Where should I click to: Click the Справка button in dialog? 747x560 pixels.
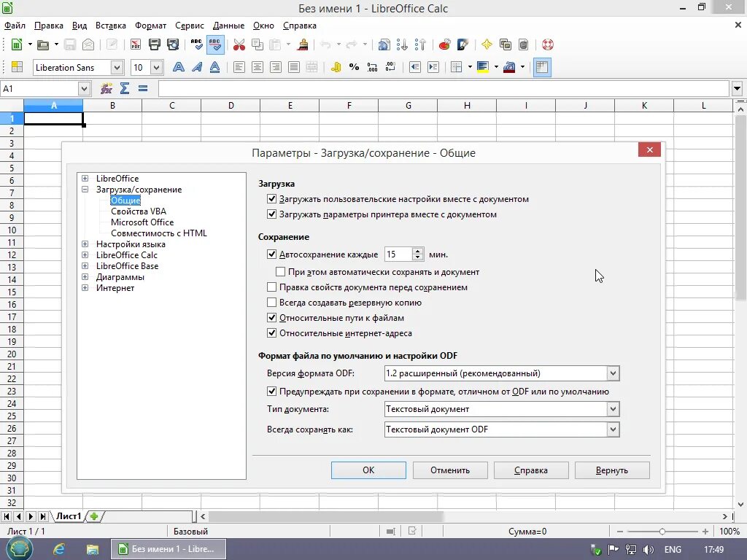pos(531,470)
